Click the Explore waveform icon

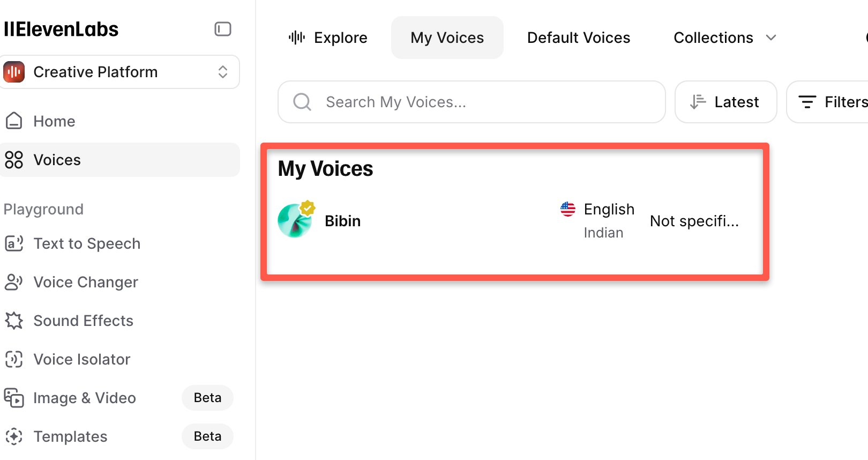click(x=297, y=37)
